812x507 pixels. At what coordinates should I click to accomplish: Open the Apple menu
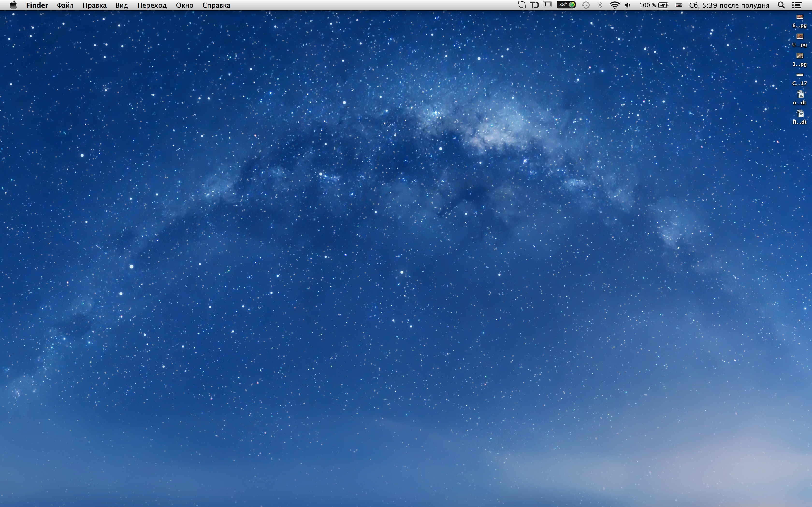click(x=13, y=5)
